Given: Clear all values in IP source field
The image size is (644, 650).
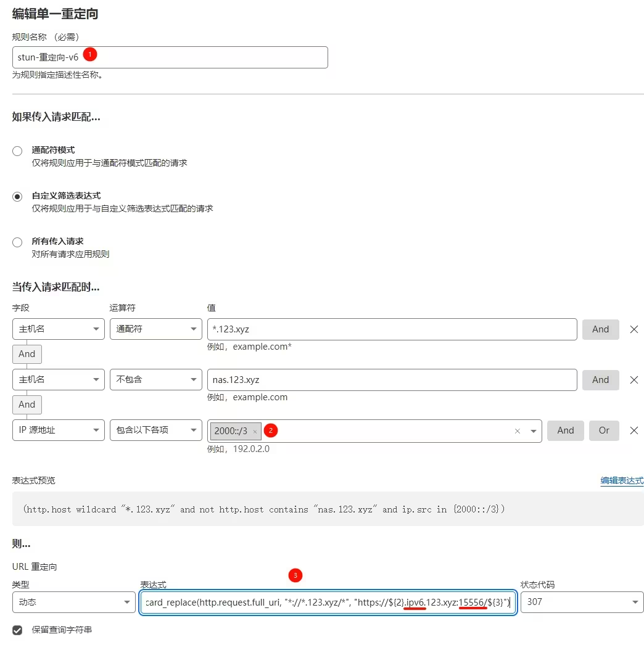Looking at the screenshot, I should pyautogui.click(x=518, y=431).
